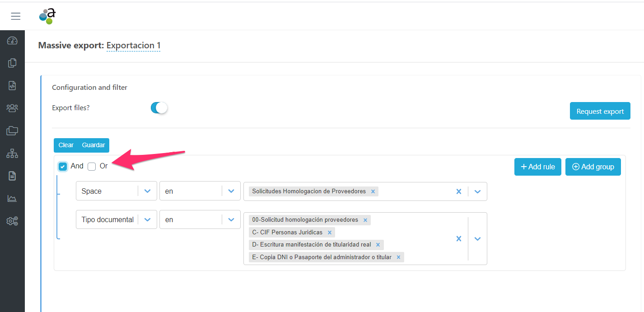Check the Or checkbox
This screenshot has width=644, height=312.
pyautogui.click(x=92, y=167)
